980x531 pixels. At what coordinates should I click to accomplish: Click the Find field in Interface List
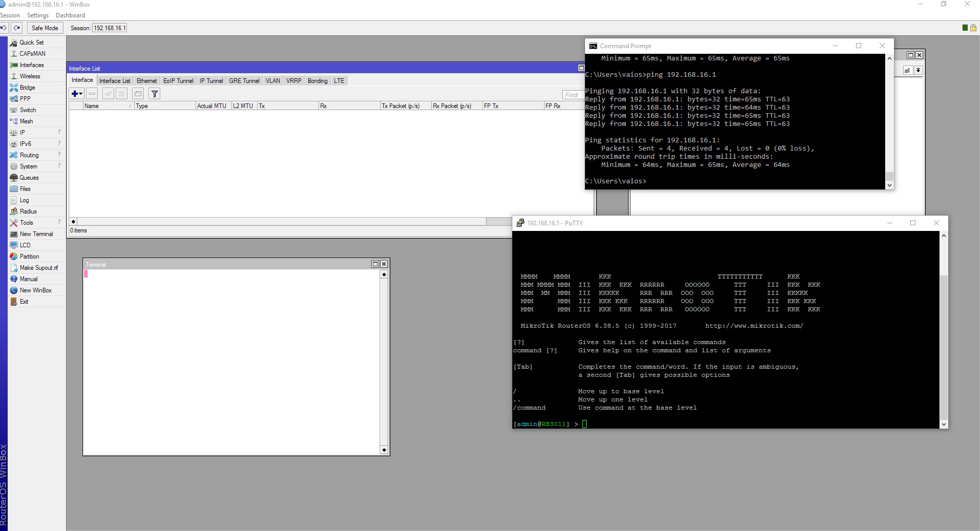(x=573, y=95)
